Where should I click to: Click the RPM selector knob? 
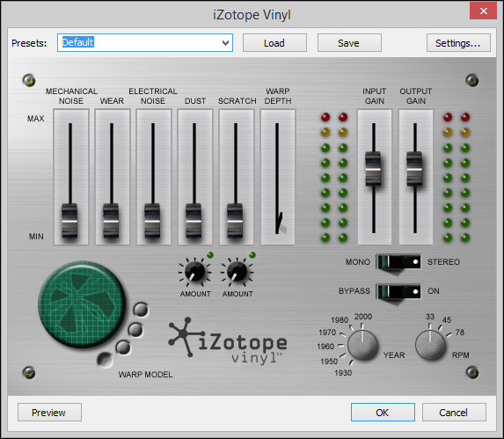(430, 345)
